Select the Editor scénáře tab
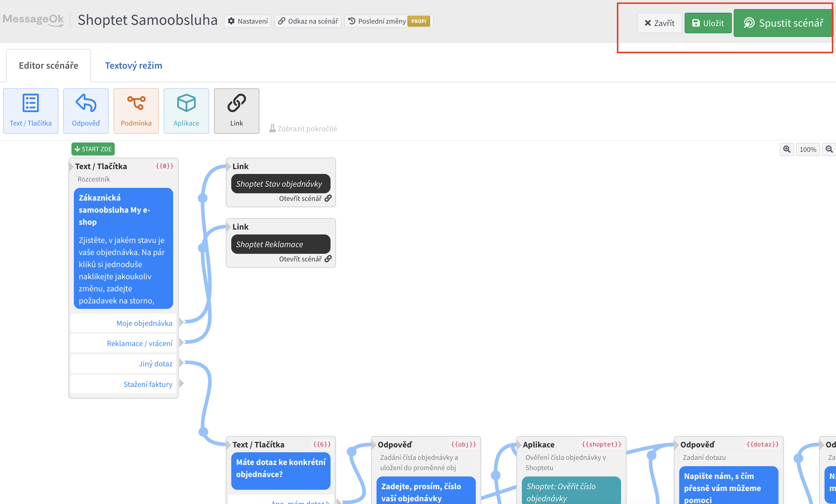 pyautogui.click(x=48, y=65)
